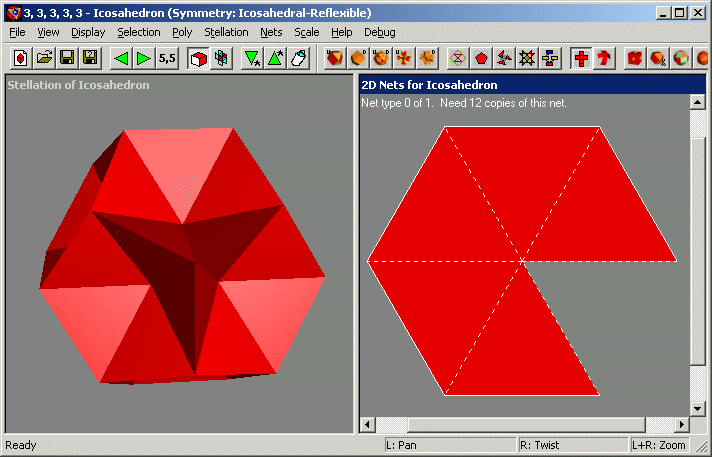712x457 pixels.
Task: Click the app icon in the title bar
Action: coord(14,13)
